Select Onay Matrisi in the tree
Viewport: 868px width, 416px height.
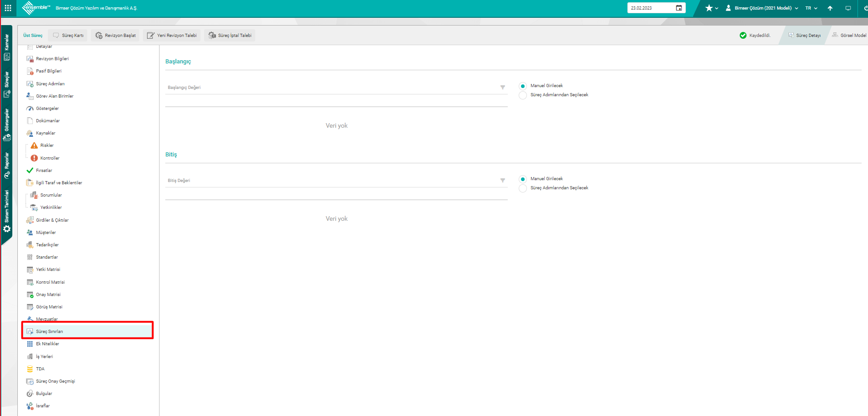(x=48, y=295)
